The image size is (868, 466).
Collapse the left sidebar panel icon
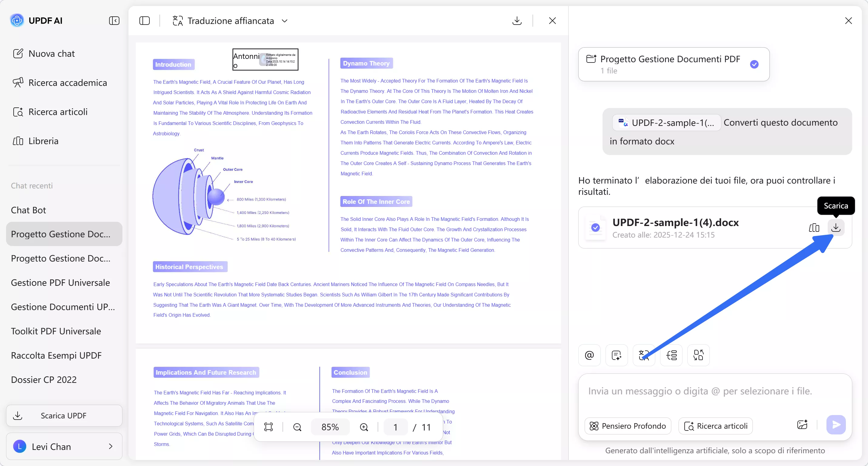[114, 21]
